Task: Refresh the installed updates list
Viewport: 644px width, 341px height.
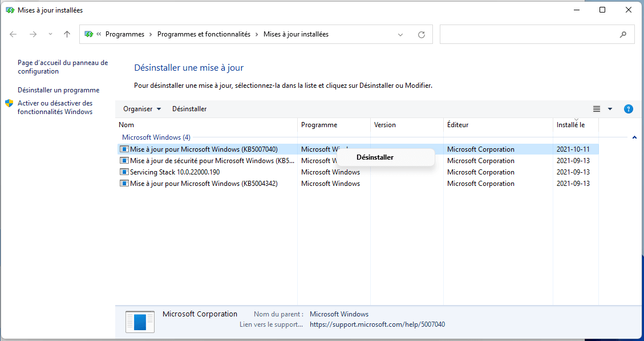Action: pyautogui.click(x=422, y=35)
